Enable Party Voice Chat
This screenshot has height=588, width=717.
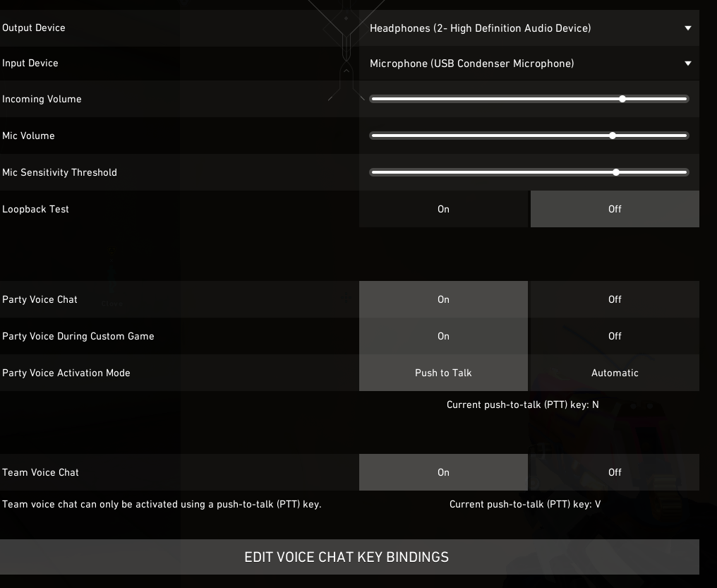pyautogui.click(x=443, y=299)
